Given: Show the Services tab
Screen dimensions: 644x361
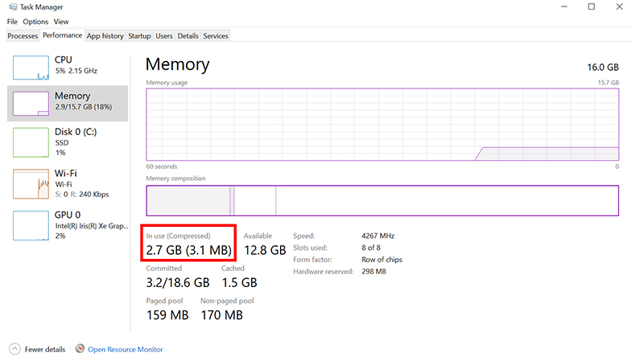Looking at the screenshot, I should coord(216,35).
